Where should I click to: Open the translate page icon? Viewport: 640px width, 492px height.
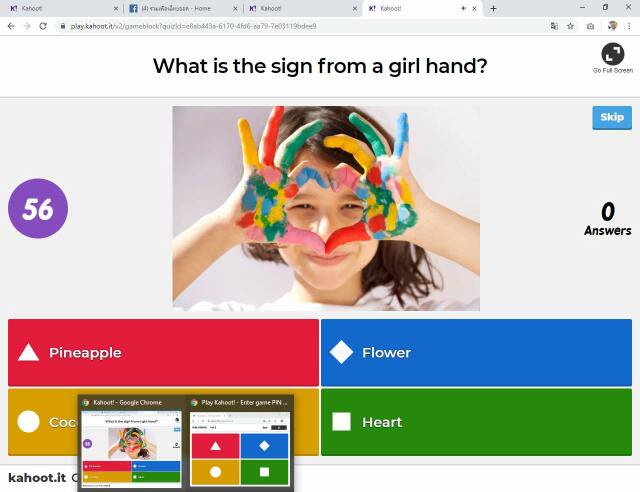tap(554, 26)
